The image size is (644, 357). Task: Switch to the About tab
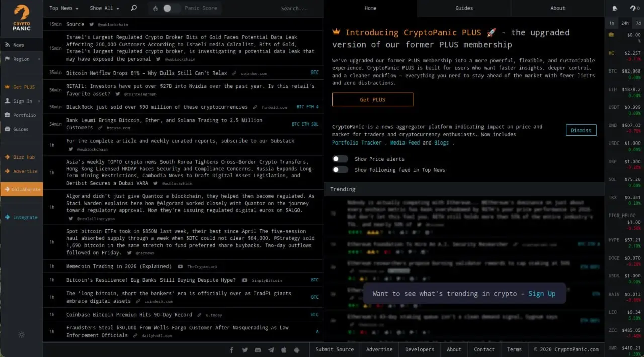coord(557,8)
